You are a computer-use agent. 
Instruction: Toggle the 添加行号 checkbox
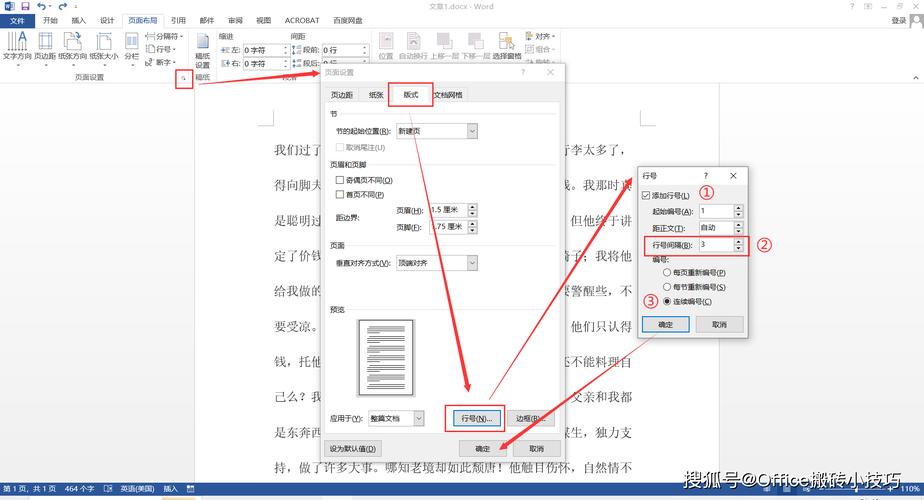[x=646, y=195]
